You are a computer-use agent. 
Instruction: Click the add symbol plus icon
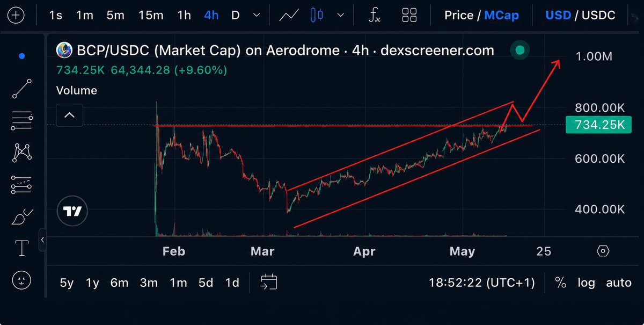[x=16, y=15]
